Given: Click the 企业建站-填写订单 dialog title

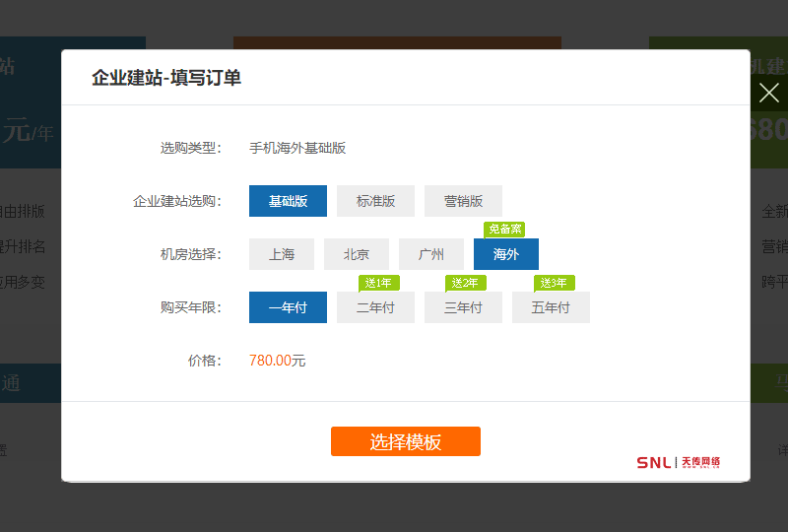Looking at the screenshot, I should tap(166, 78).
